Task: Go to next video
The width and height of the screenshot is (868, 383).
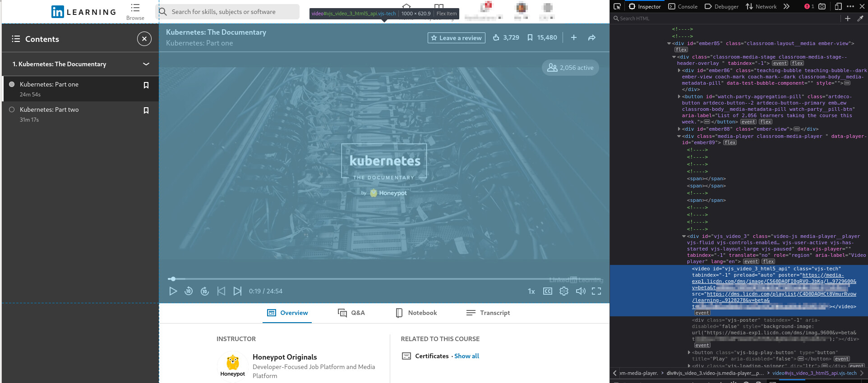Action: (x=237, y=291)
